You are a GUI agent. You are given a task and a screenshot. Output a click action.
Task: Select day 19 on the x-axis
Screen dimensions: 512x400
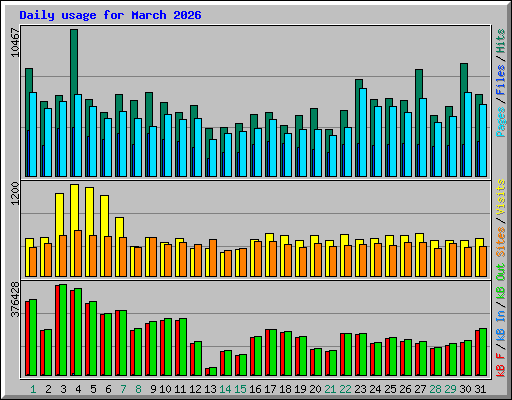click(x=300, y=389)
